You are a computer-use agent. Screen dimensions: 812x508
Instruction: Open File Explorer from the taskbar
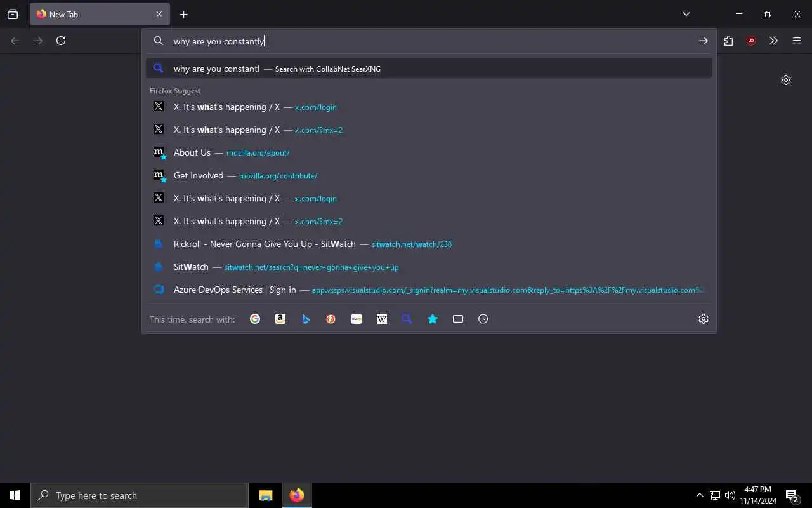pos(266,495)
